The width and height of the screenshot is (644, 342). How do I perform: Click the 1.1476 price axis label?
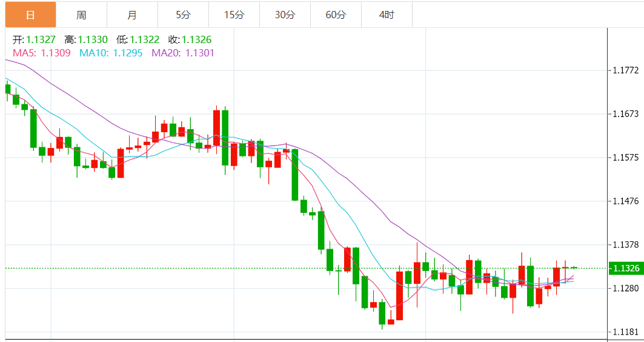point(626,201)
